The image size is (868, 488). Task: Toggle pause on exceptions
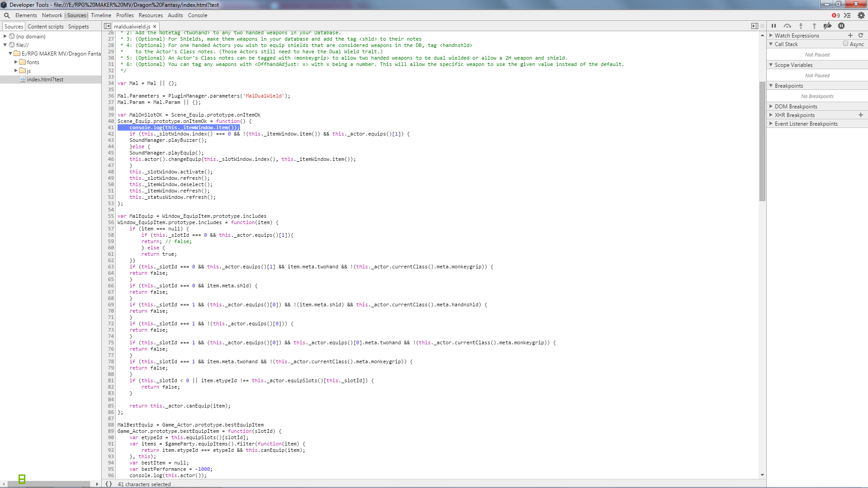(841, 26)
